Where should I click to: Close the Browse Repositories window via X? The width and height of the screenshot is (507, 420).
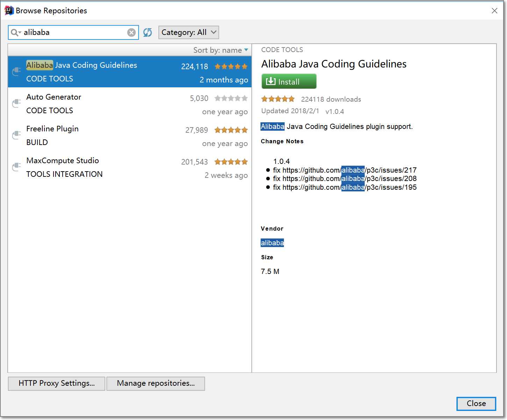tap(494, 11)
